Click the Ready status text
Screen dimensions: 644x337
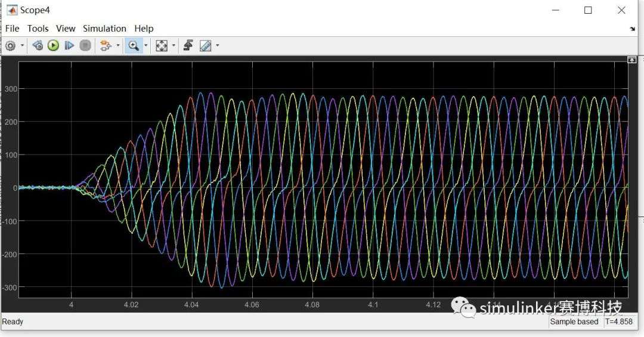[13, 322]
